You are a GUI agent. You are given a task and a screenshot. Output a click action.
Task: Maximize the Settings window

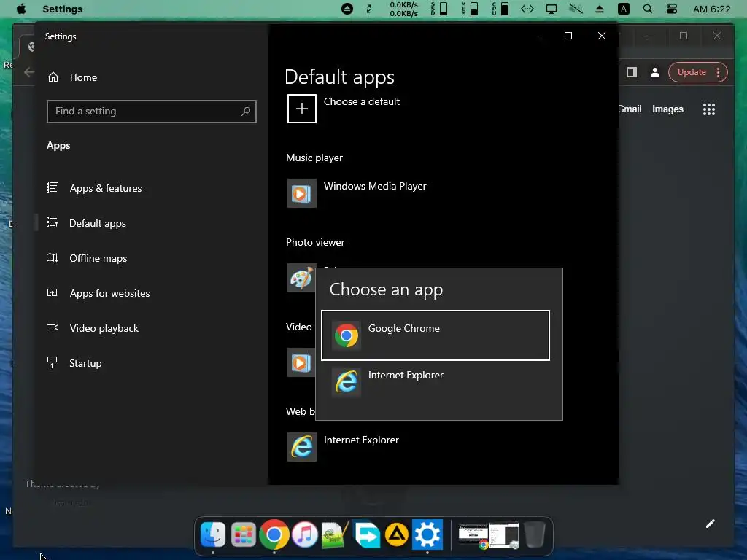pyautogui.click(x=568, y=36)
